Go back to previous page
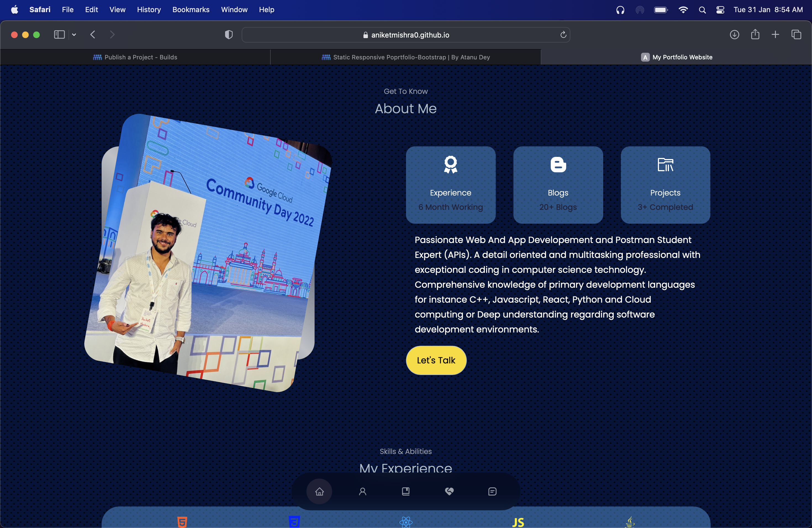Screen dimensions: 812x528 [93, 35]
